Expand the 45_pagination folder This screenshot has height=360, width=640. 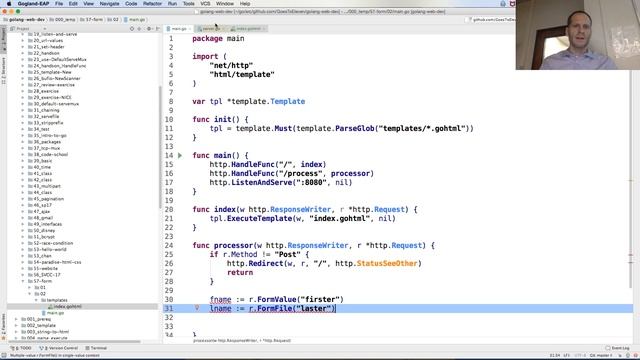tap(23, 199)
